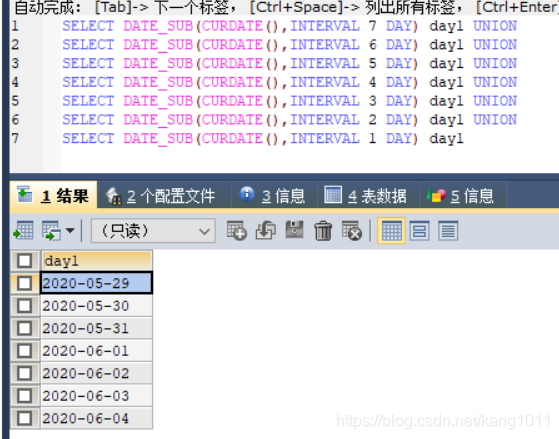Screen dimensions: 559x439
Task: Select the cell 2020-06-04
Action: pos(97,418)
